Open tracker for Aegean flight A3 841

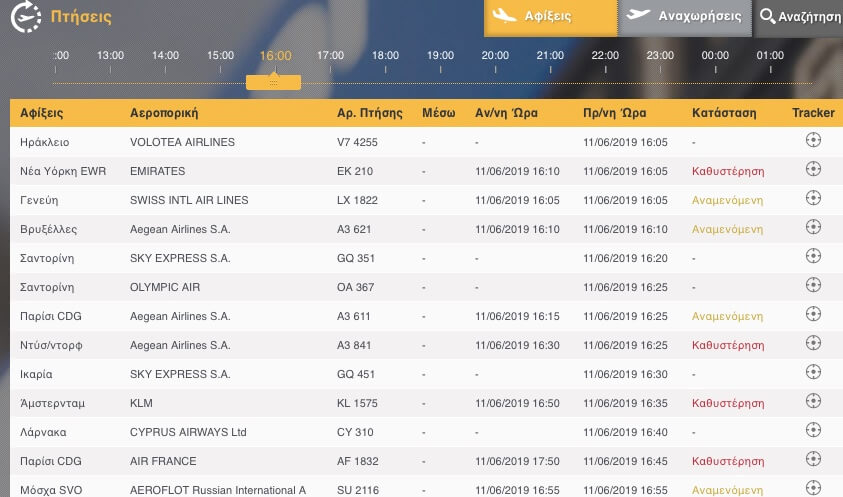(813, 343)
